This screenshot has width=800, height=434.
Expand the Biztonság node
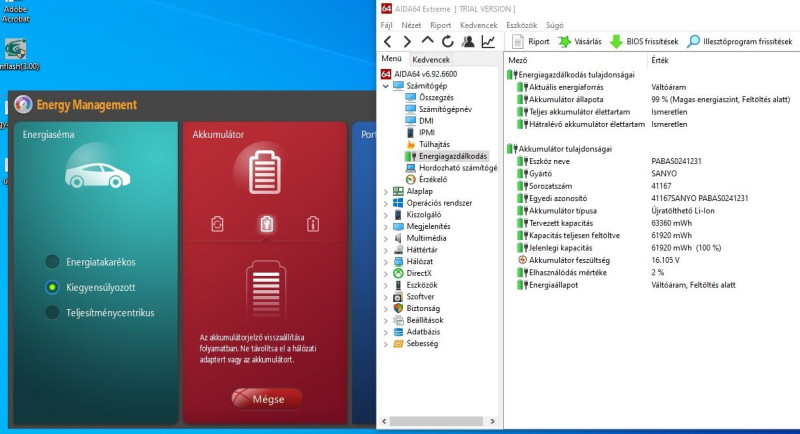[x=386, y=309]
